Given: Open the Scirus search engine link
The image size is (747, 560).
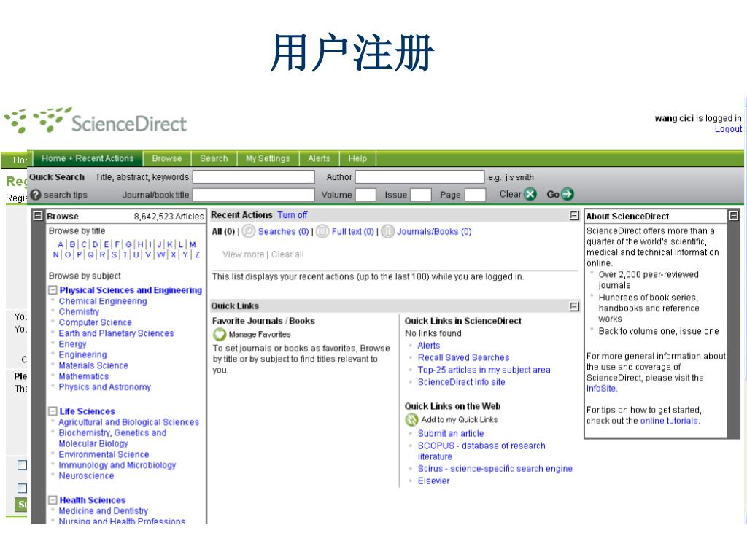Looking at the screenshot, I should coord(495,469).
